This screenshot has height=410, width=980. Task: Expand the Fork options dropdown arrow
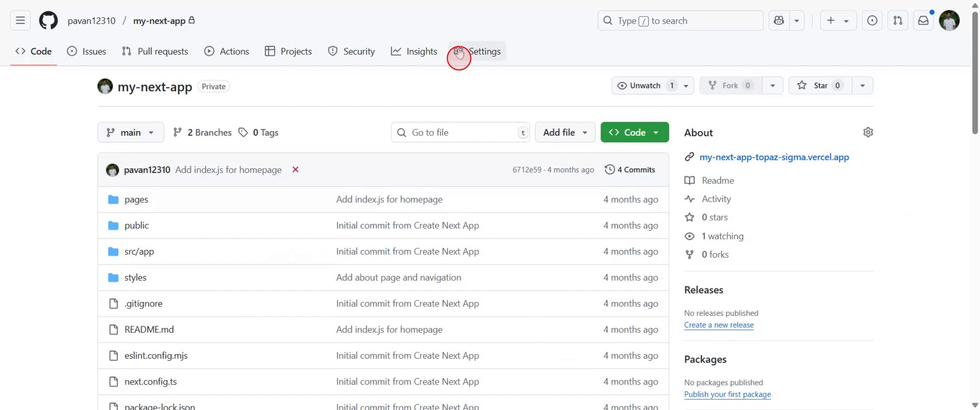click(772, 86)
